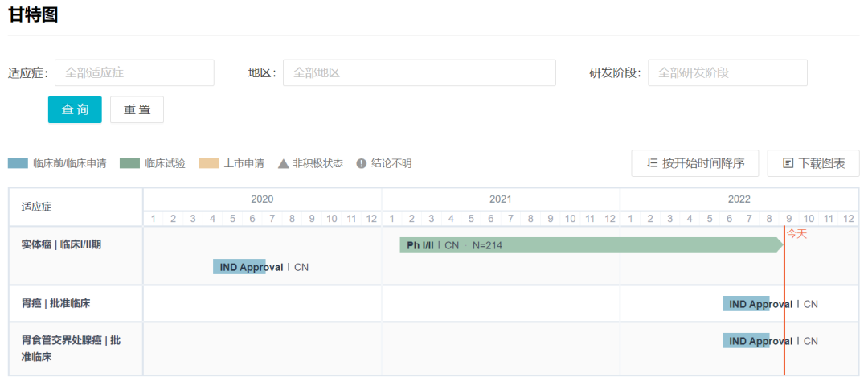Select the 实体瘤 | 临床I/II期 row label
Screen dimensions: 868x386
61,244
